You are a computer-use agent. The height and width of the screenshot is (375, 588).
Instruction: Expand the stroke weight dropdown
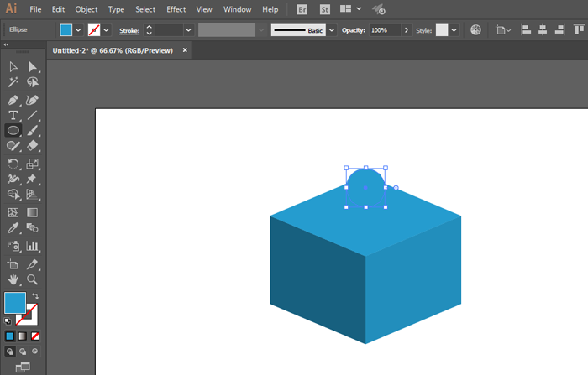[189, 29]
